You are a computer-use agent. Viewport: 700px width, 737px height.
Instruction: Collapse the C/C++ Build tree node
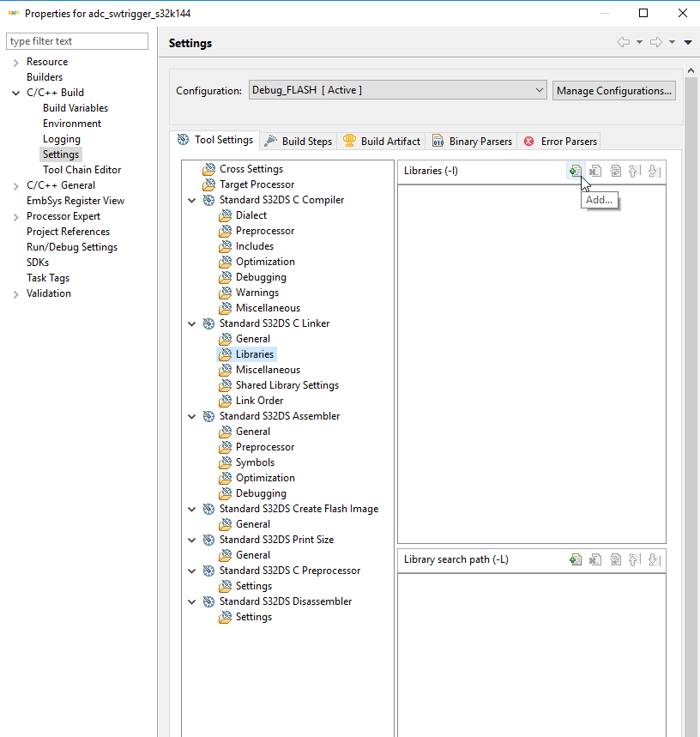click(x=16, y=93)
